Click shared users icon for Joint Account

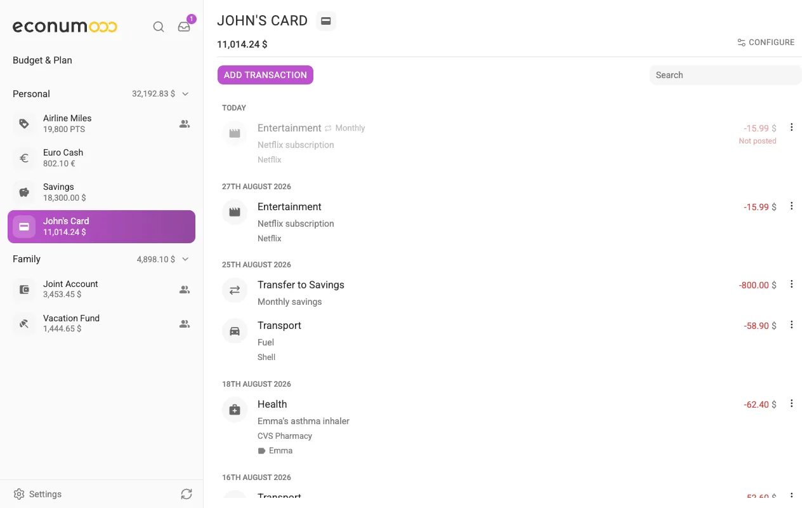(185, 290)
